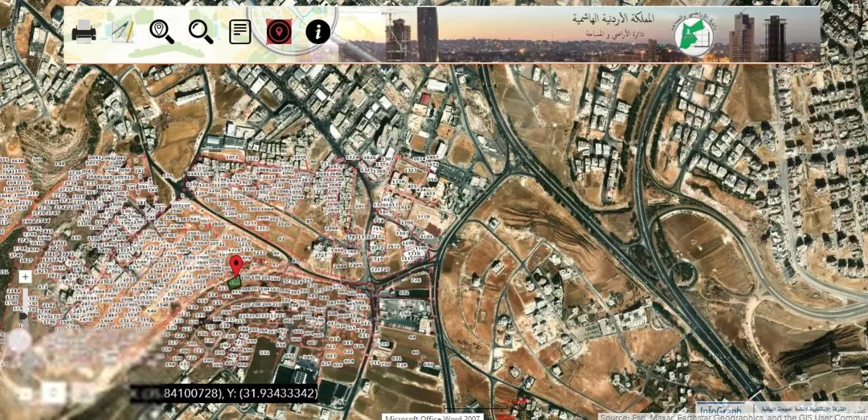The width and height of the screenshot is (868, 420).
Task: Open the plain magnifier search tool
Action: 201,32
